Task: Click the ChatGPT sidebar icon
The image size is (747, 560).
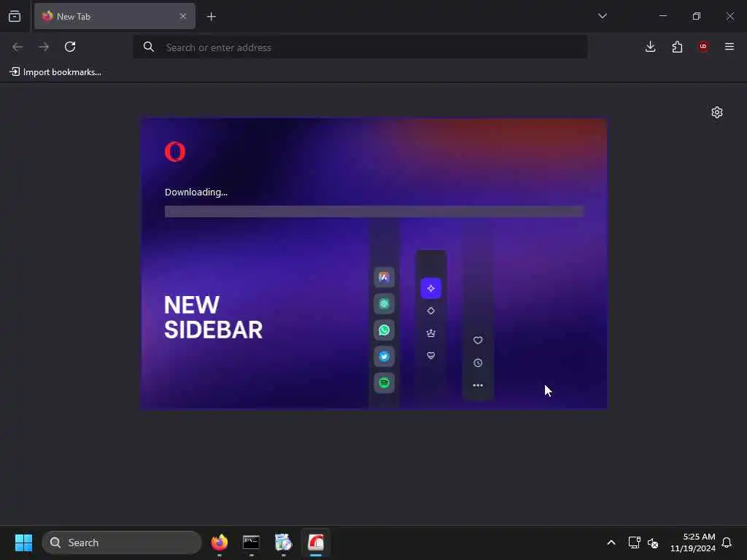Action: click(x=384, y=303)
